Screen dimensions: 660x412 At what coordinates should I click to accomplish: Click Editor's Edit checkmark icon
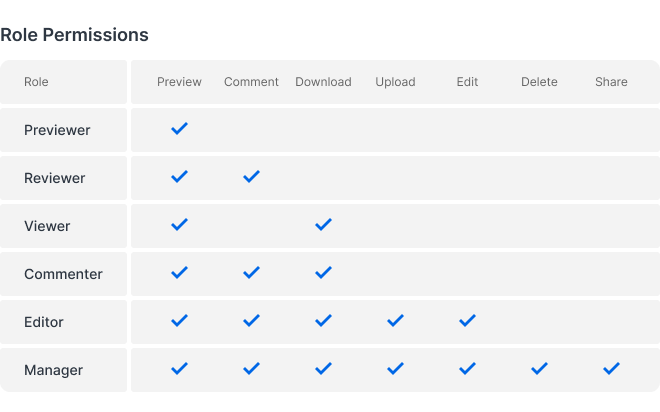coord(467,321)
